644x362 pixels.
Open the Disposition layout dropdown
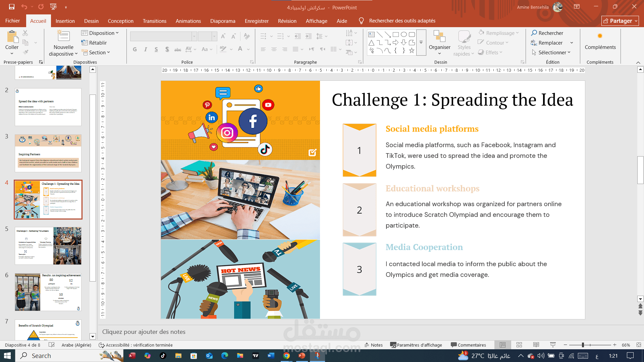click(x=100, y=33)
